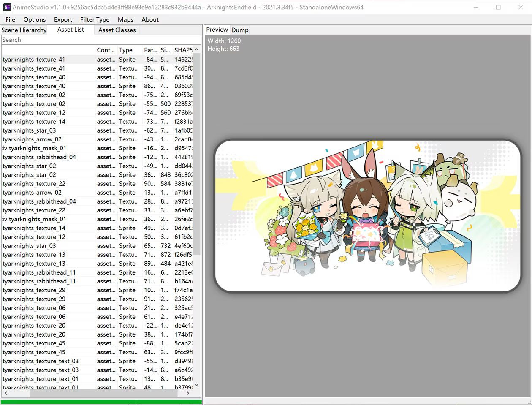Click the horizontal scroll-left arrow
The image size is (532, 405).
click(5, 393)
